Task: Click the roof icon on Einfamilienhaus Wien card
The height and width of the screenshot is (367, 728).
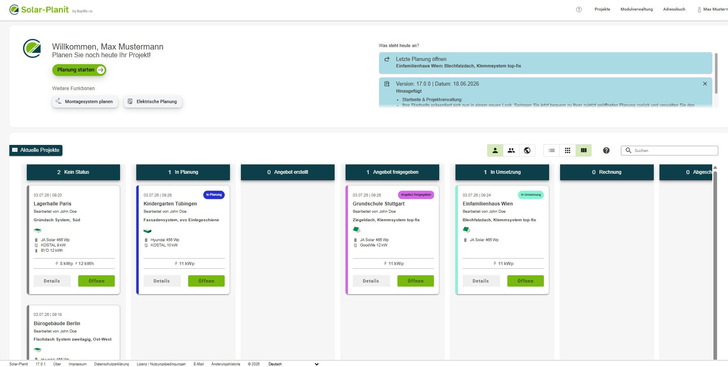Action: tap(466, 229)
